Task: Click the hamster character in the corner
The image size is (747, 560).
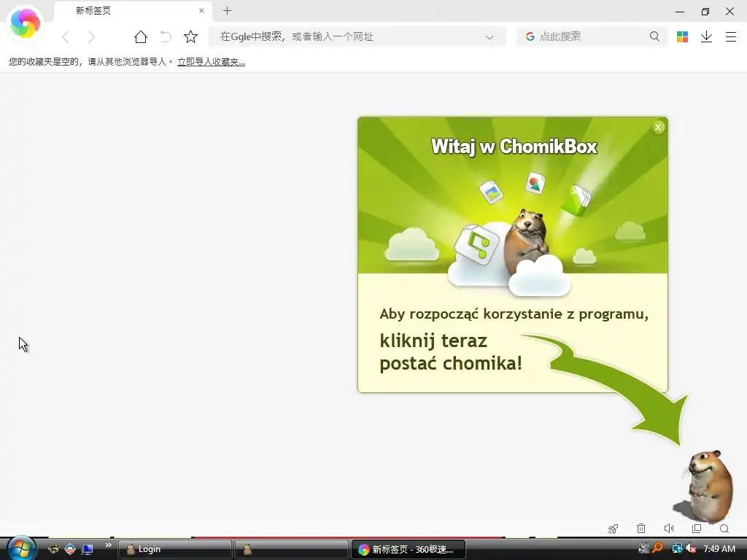Action: [x=708, y=486]
